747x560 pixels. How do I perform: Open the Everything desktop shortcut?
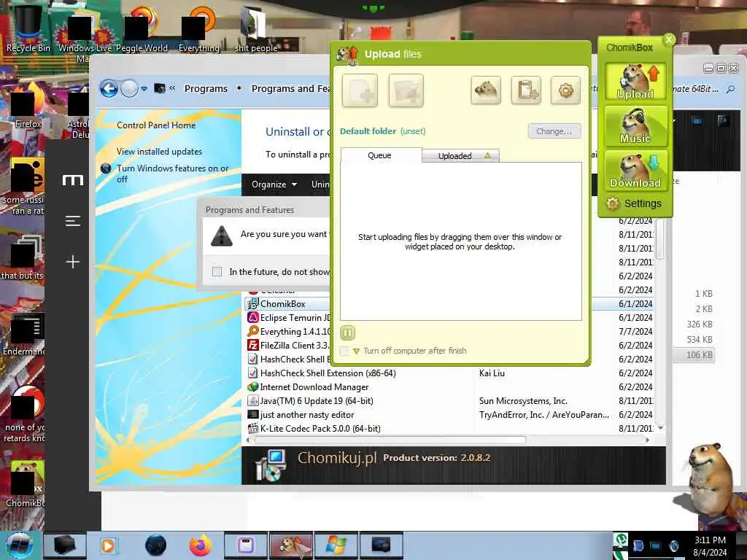click(199, 28)
